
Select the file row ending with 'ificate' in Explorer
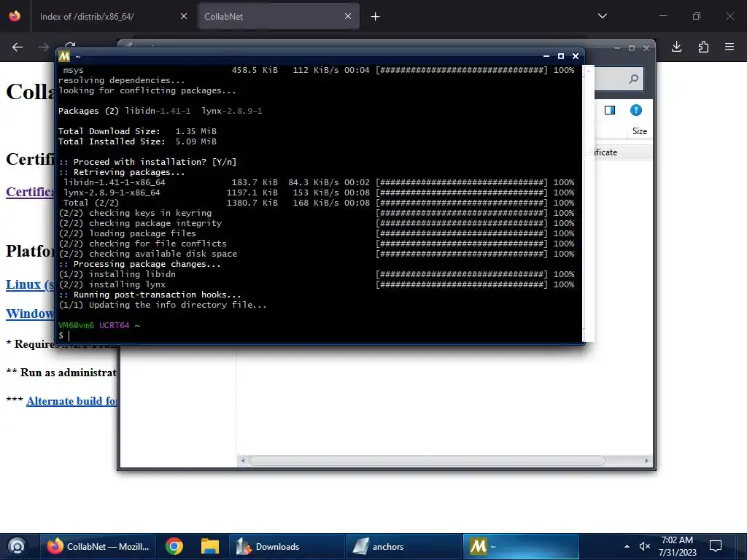[x=623, y=152]
